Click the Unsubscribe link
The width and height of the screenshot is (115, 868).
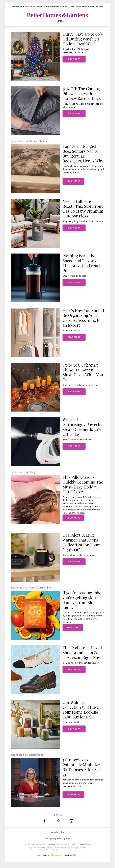(57, 832)
